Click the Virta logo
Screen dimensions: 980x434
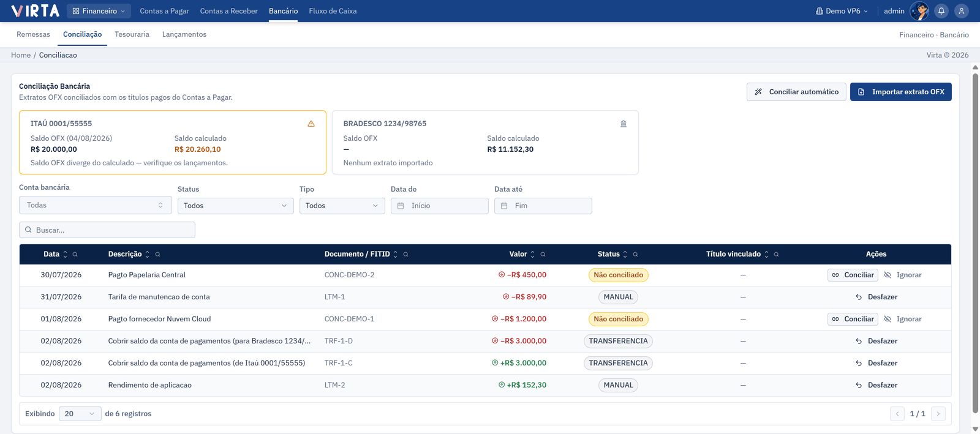pos(35,11)
